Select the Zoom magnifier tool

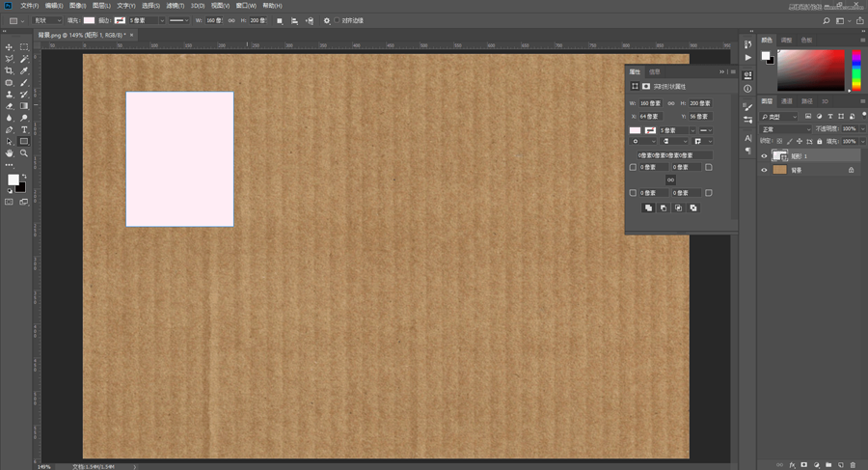(x=24, y=153)
